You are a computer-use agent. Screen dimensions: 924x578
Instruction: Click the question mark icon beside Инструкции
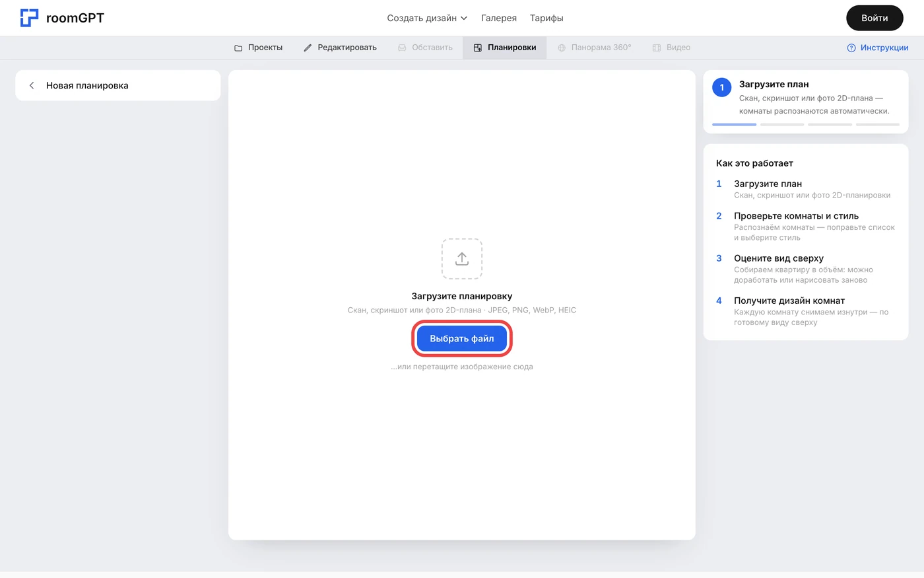click(851, 48)
